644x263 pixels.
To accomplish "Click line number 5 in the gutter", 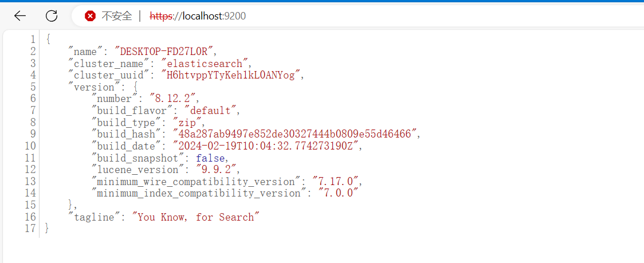I will (32, 87).
